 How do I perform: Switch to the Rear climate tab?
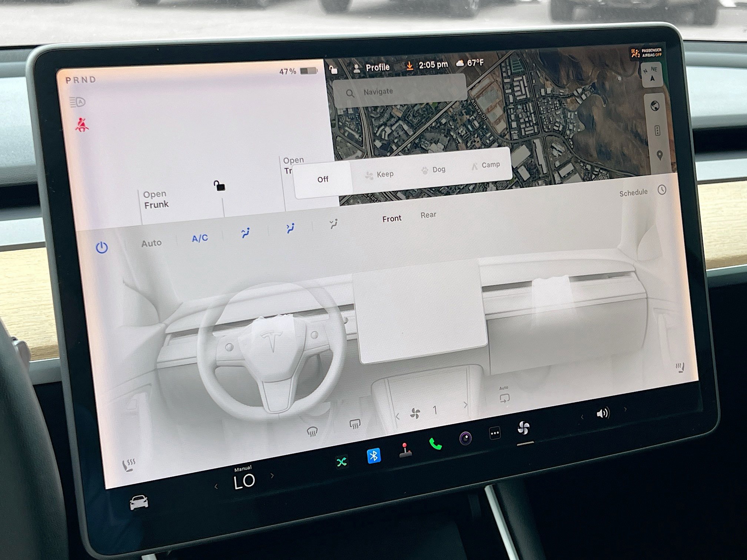[428, 215]
